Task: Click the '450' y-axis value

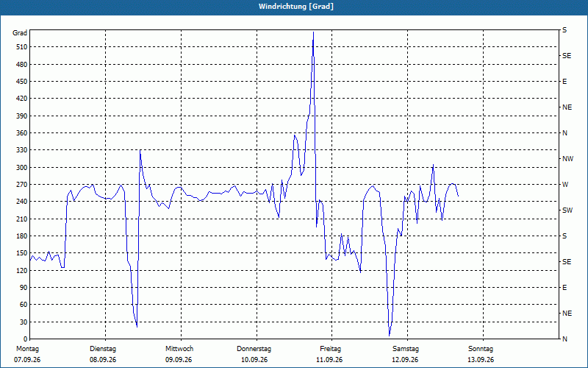Action: click(x=22, y=82)
